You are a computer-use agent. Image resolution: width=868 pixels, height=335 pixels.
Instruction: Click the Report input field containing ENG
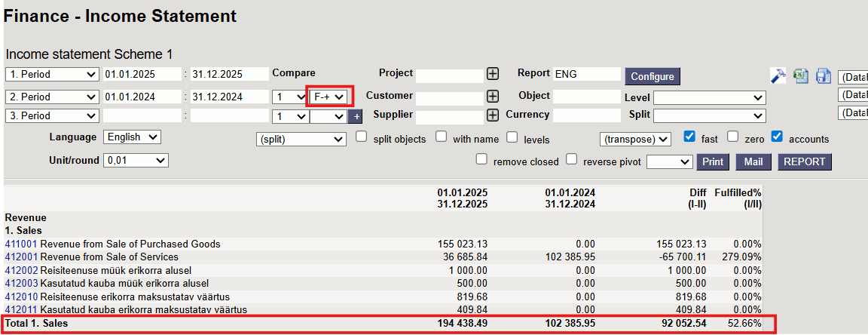586,74
